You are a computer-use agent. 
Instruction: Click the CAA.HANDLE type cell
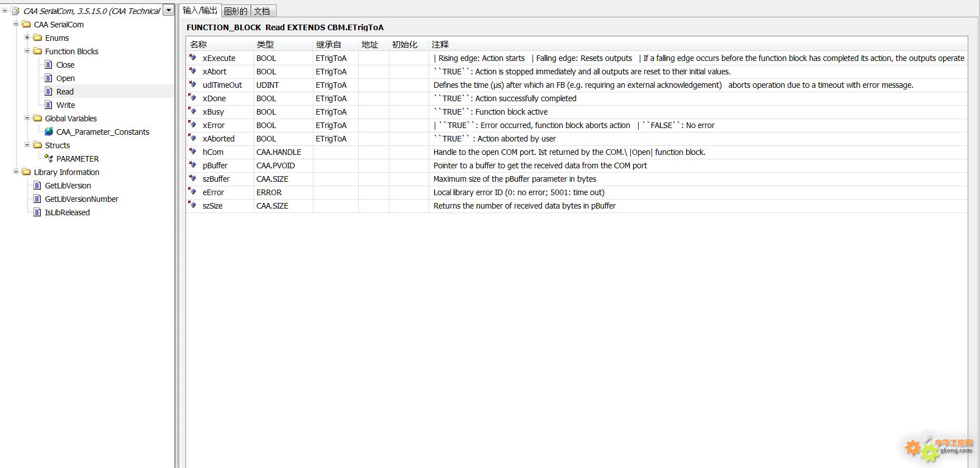point(283,152)
